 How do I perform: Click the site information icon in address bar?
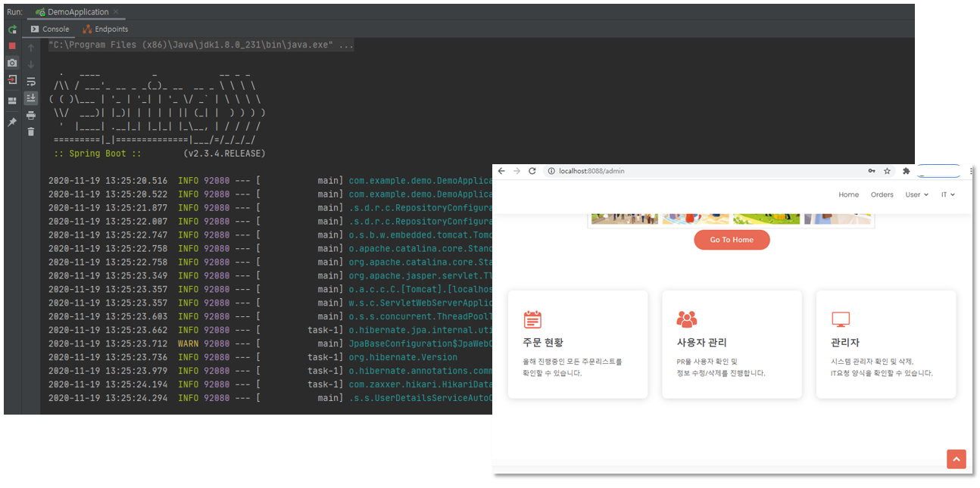click(x=551, y=172)
